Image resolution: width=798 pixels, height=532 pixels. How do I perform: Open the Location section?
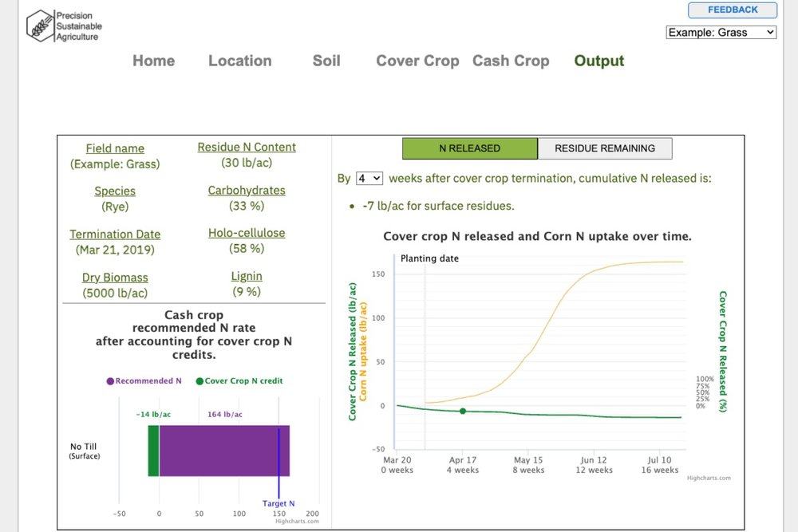coord(239,61)
